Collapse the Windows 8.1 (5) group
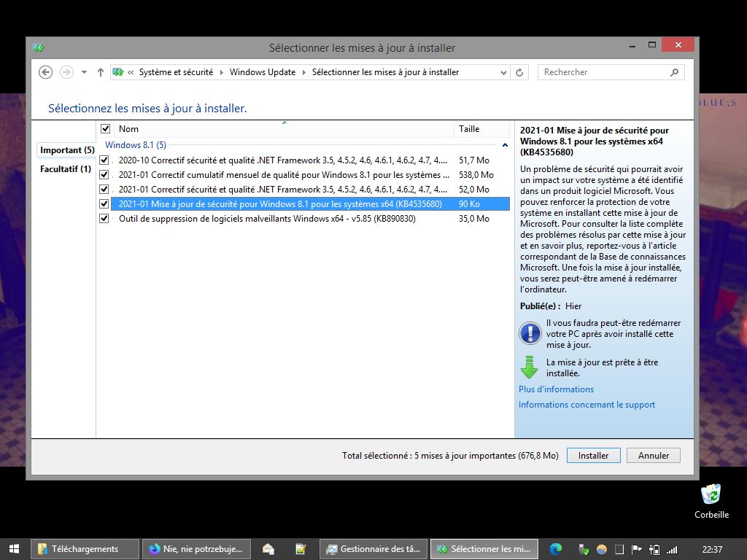The image size is (747, 560). pyautogui.click(x=505, y=145)
